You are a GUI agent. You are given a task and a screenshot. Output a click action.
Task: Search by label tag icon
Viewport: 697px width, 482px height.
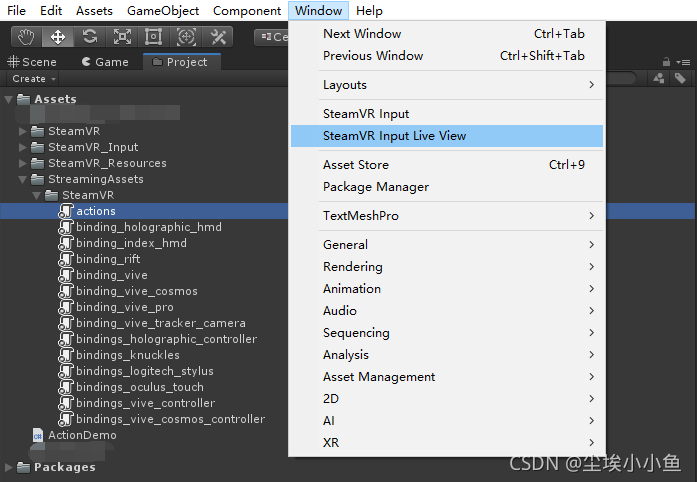[x=680, y=79]
